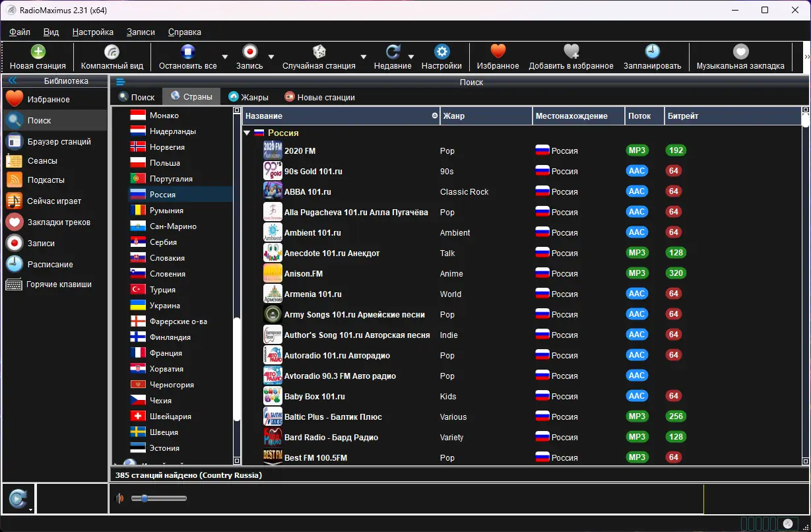Click the Запланировать clock icon
811x532 pixels.
coord(652,51)
